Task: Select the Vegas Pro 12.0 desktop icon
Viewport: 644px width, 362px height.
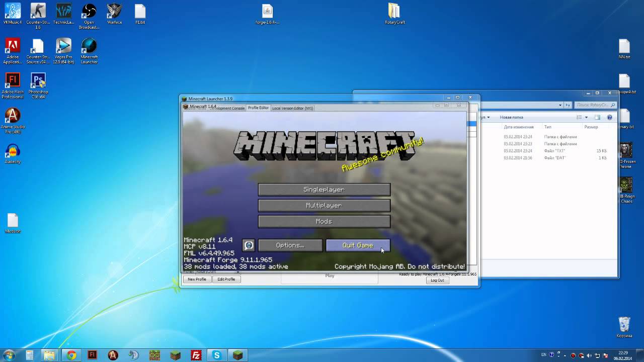Action: (x=63, y=51)
